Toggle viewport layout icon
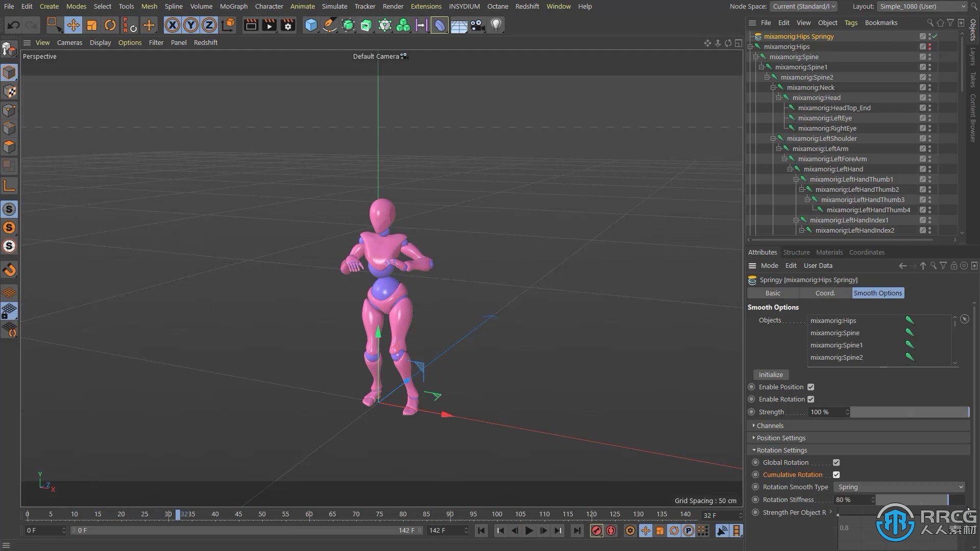 click(738, 43)
